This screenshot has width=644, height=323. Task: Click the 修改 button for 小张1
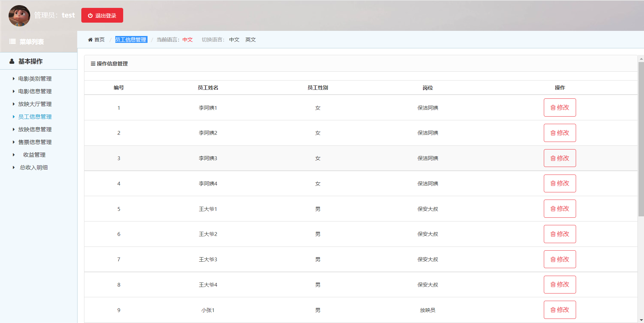click(x=560, y=310)
